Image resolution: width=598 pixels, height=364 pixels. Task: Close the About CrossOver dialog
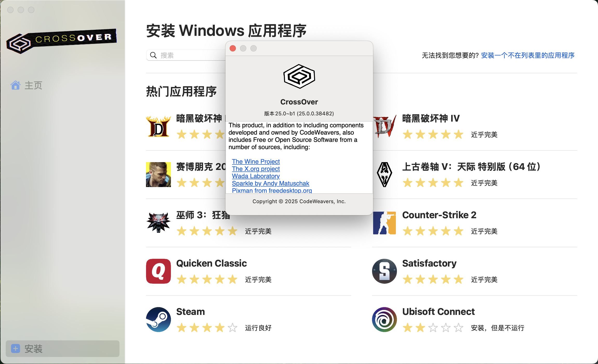coord(233,48)
